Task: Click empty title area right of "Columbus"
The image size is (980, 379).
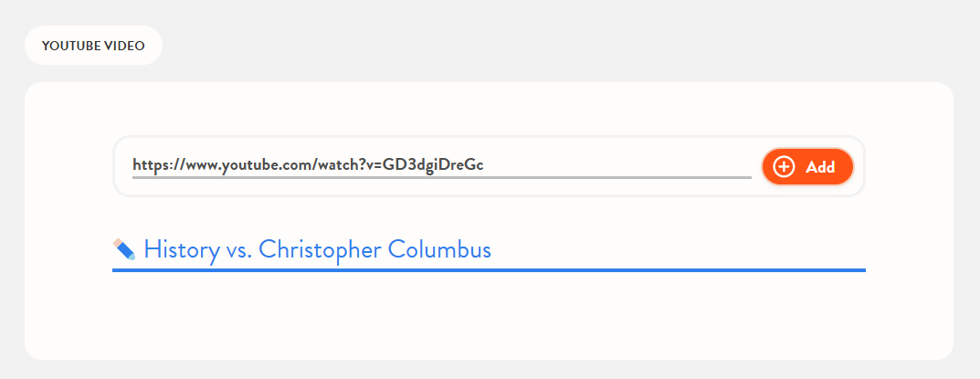Action: click(x=676, y=249)
